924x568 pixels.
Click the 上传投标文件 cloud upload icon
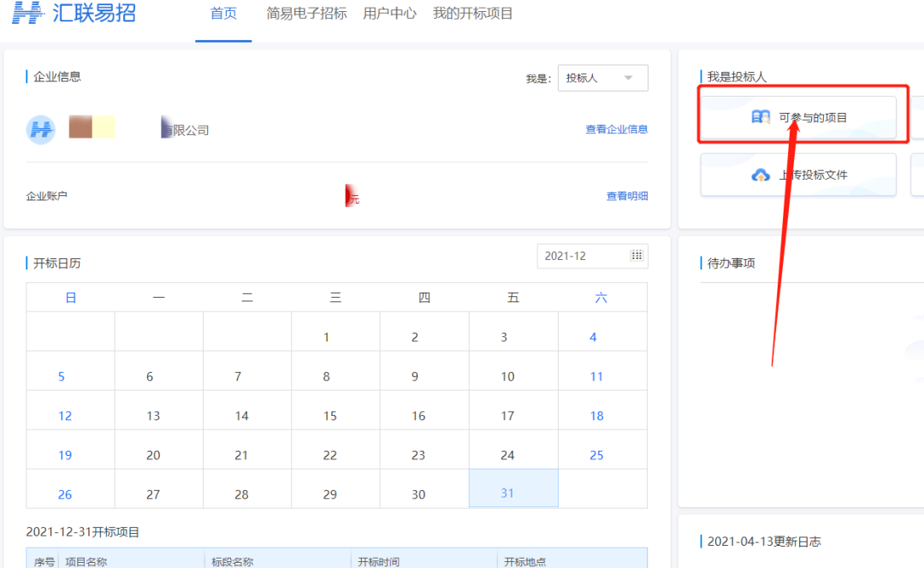[x=761, y=175]
